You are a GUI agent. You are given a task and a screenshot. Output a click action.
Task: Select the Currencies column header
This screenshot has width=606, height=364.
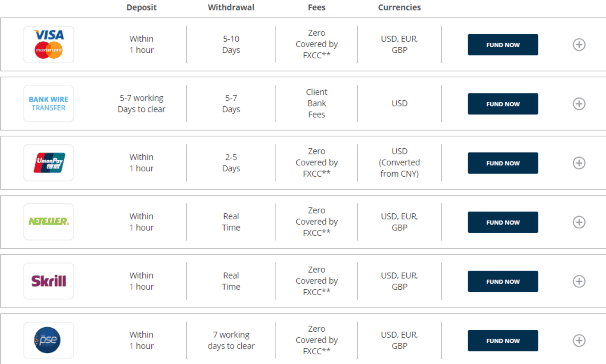click(x=399, y=7)
